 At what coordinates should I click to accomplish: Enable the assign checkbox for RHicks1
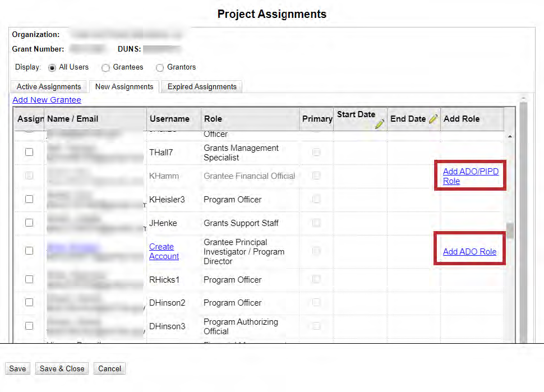29,280
